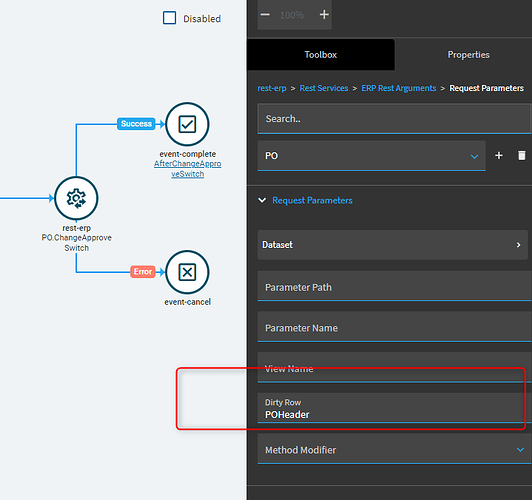Click the Error connector label
The height and width of the screenshot is (500, 532).
[x=142, y=272]
